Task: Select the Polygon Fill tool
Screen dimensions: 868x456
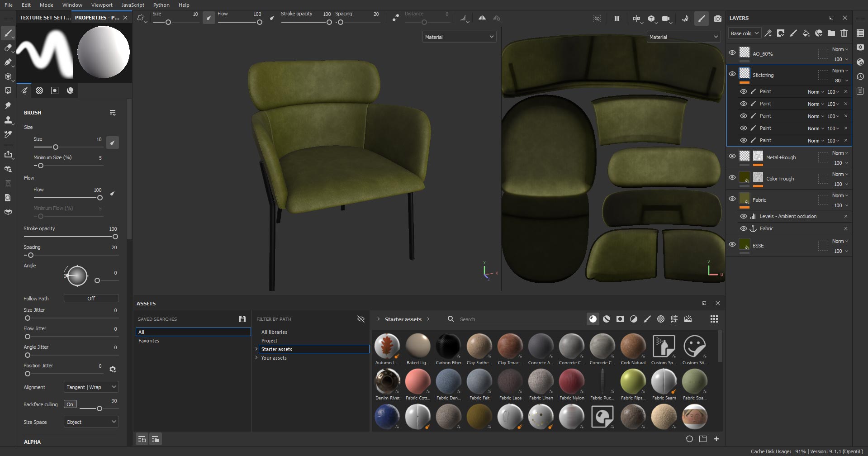Action: coord(8,90)
